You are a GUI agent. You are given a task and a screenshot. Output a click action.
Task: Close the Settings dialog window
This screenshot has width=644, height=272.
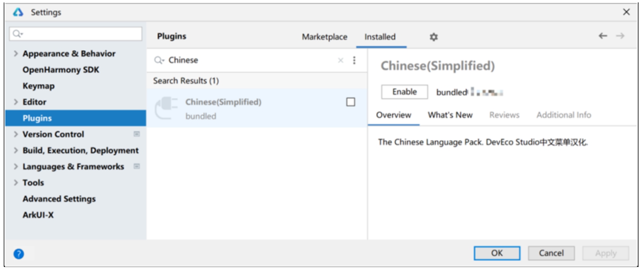tap(626, 12)
